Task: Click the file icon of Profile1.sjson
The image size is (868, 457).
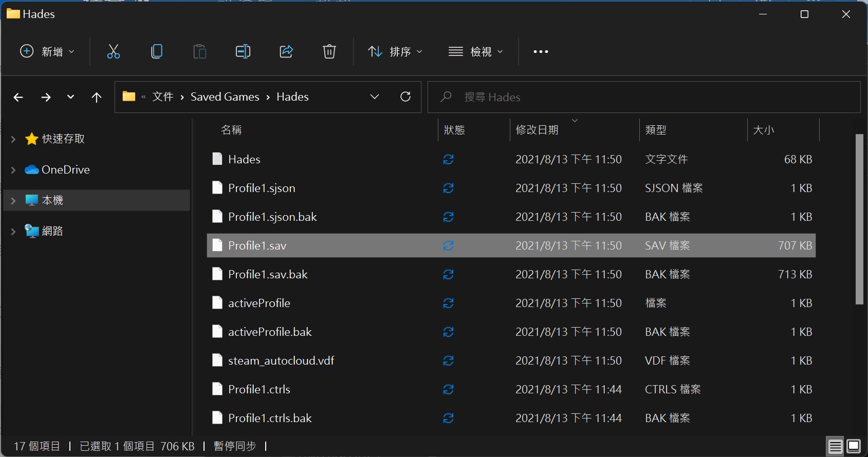Action: (217, 188)
